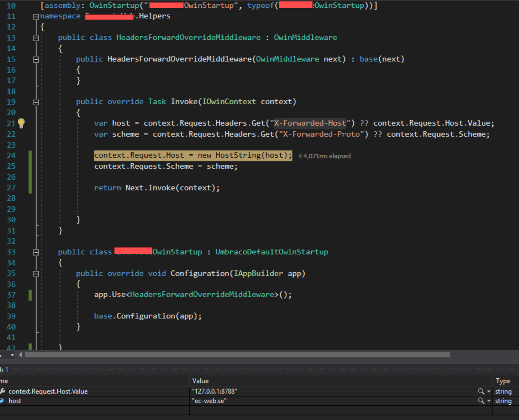
Task: Click ".Helpers" namespace segment on line 11
Action: [153, 16]
